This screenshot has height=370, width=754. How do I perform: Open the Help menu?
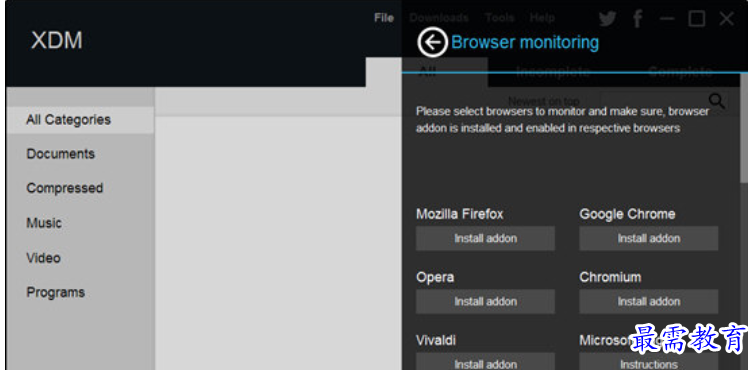point(542,18)
